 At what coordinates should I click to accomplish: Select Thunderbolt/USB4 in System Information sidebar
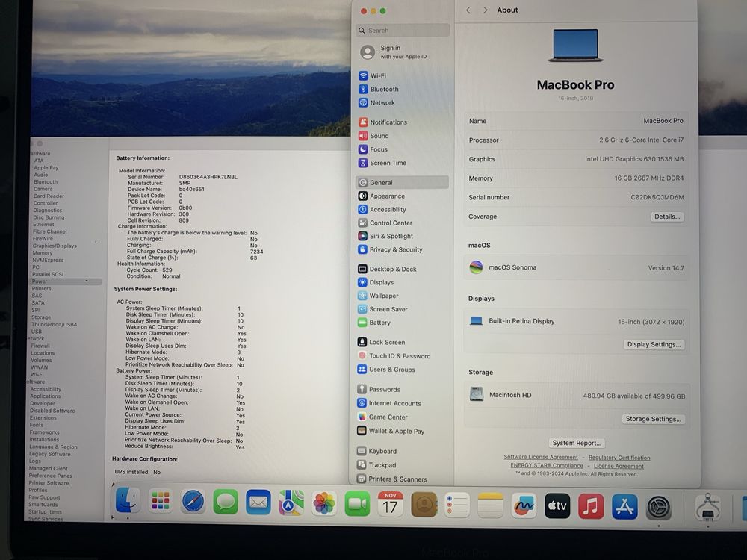54,324
